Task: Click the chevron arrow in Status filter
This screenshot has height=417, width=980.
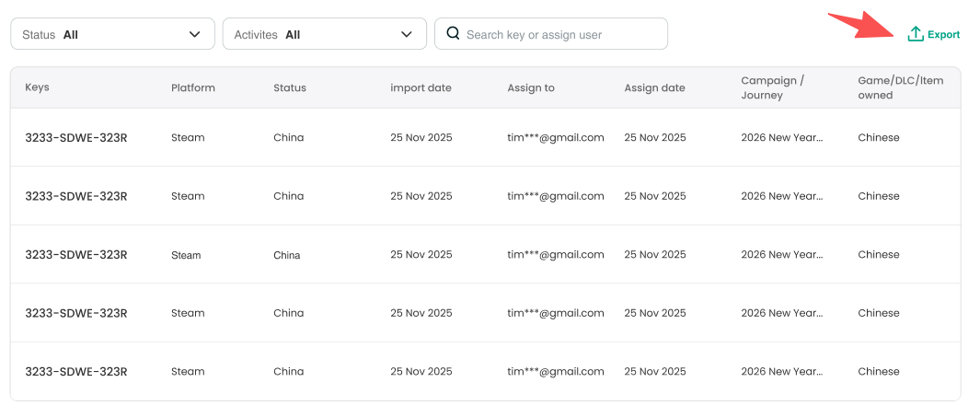Action: (194, 34)
